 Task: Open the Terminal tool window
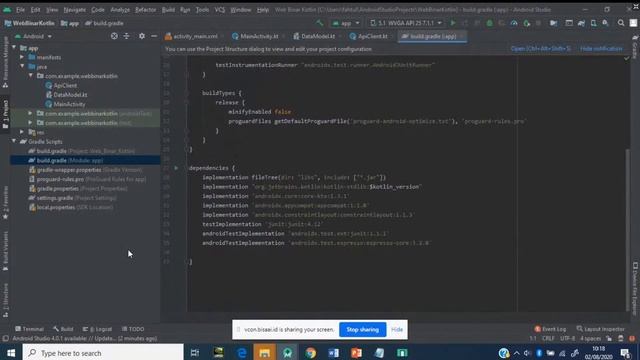tap(29, 329)
